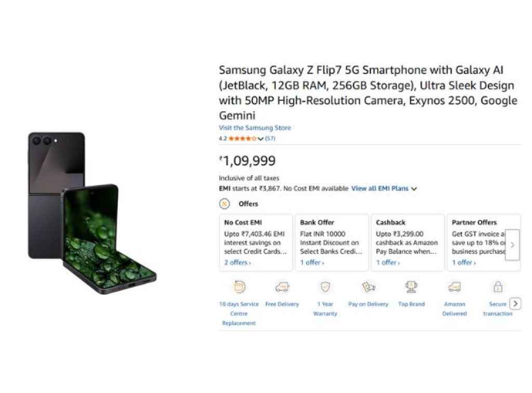Select the 10 days Service Centre Replacement icon

coord(238,286)
